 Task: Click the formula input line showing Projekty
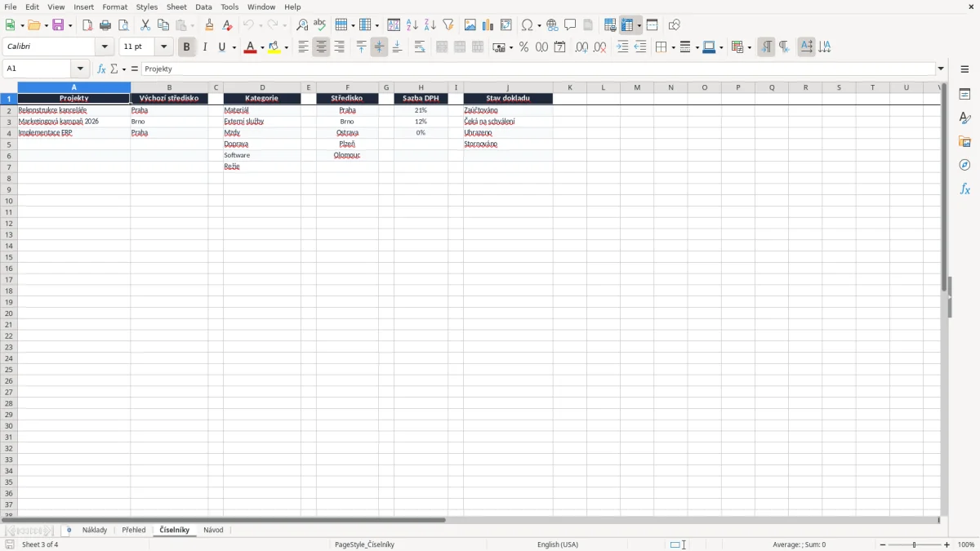pyautogui.click(x=538, y=69)
